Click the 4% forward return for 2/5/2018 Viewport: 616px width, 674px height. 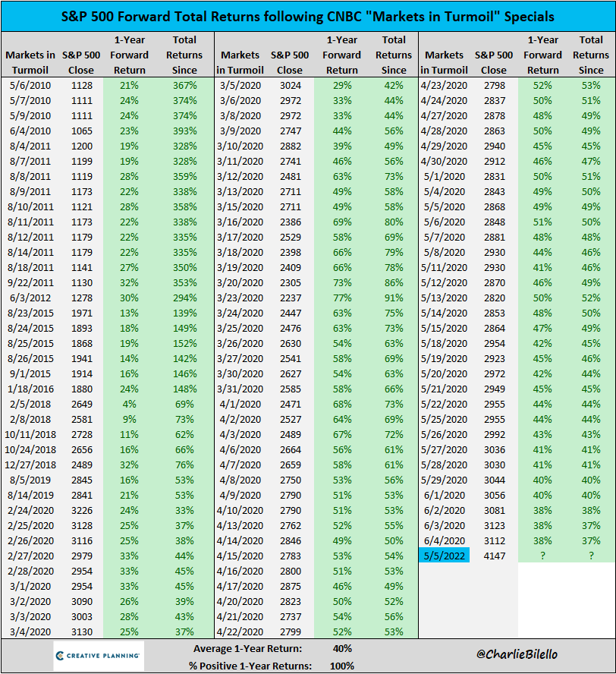tap(129, 404)
